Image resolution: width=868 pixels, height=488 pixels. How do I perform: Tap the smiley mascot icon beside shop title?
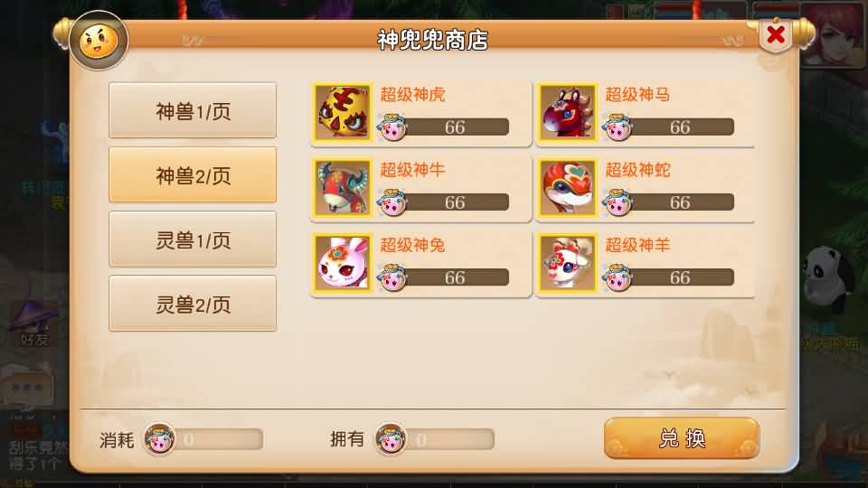pyautogui.click(x=99, y=41)
